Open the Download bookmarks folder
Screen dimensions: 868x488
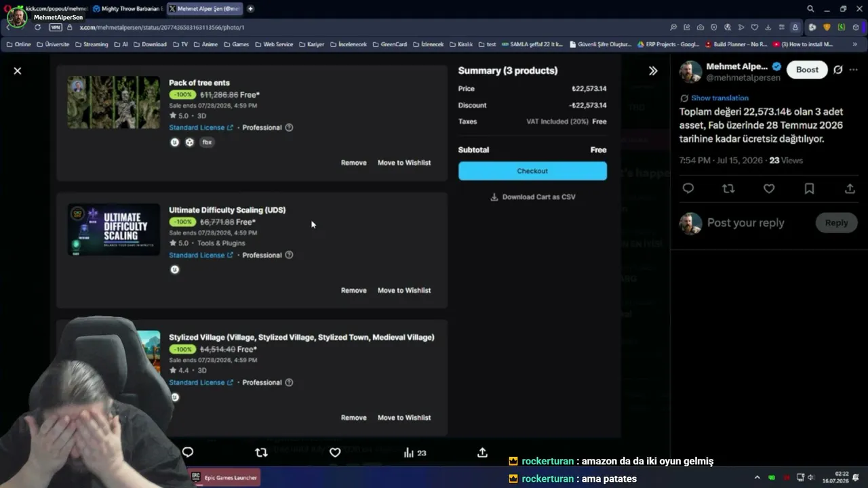click(149, 44)
